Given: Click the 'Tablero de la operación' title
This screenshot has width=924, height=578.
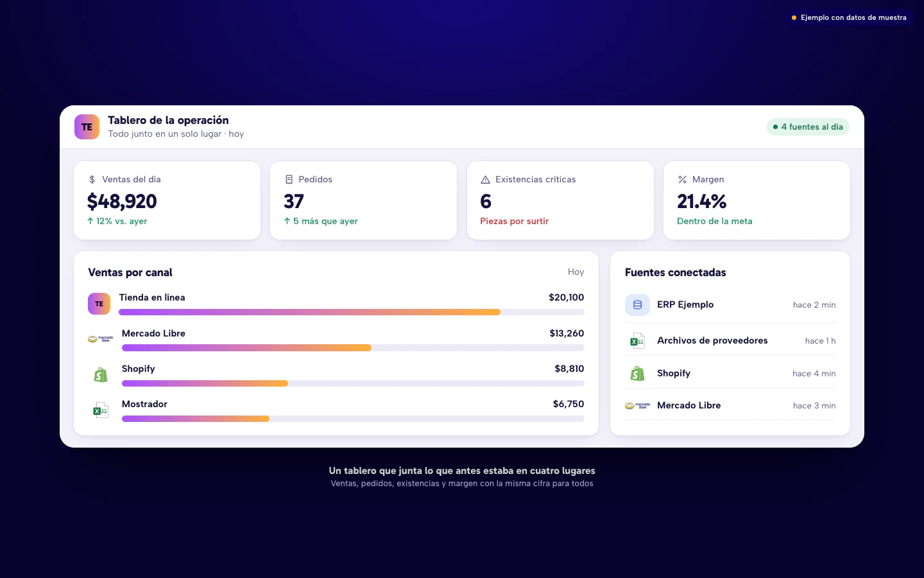Looking at the screenshot, I should coord(168,121).
